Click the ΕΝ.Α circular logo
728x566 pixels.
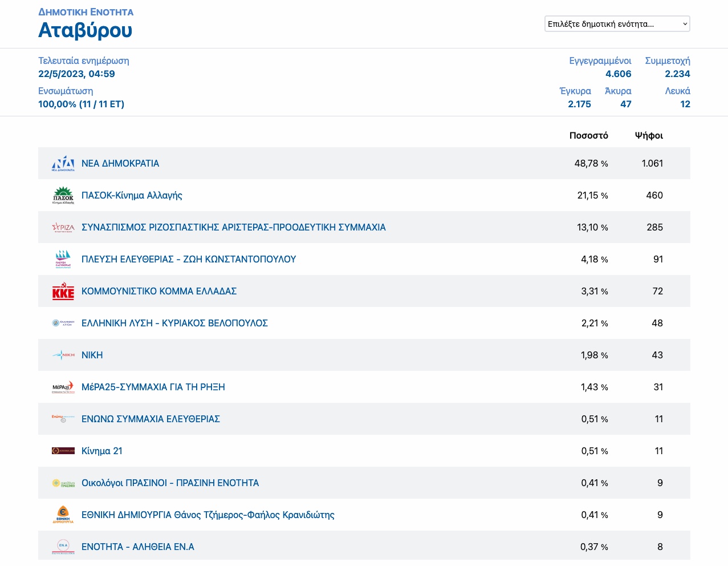pos(63,547)
